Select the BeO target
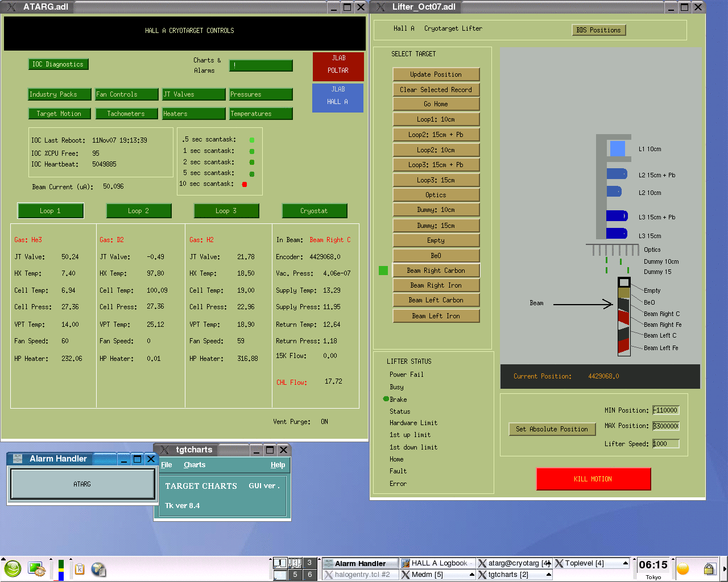The height and width of the screenshot is (582, 728). [436, 256]
